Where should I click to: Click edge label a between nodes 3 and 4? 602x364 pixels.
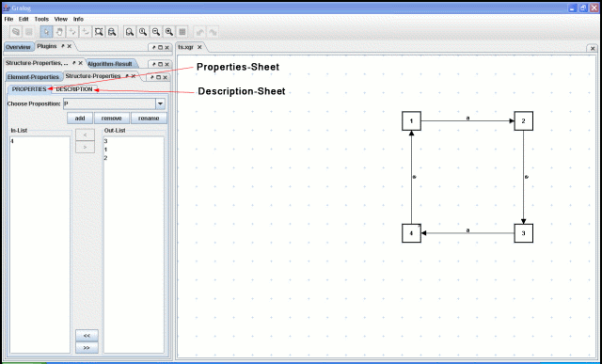pyautogui.click(x=467, y=230)
